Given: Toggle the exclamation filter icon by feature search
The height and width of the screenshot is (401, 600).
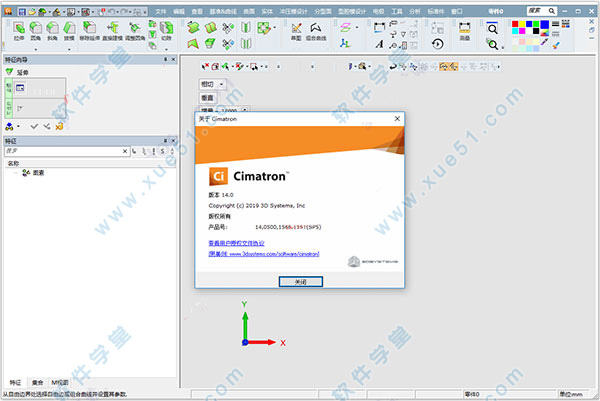Looking at the screenshot, I should point(153,152).
